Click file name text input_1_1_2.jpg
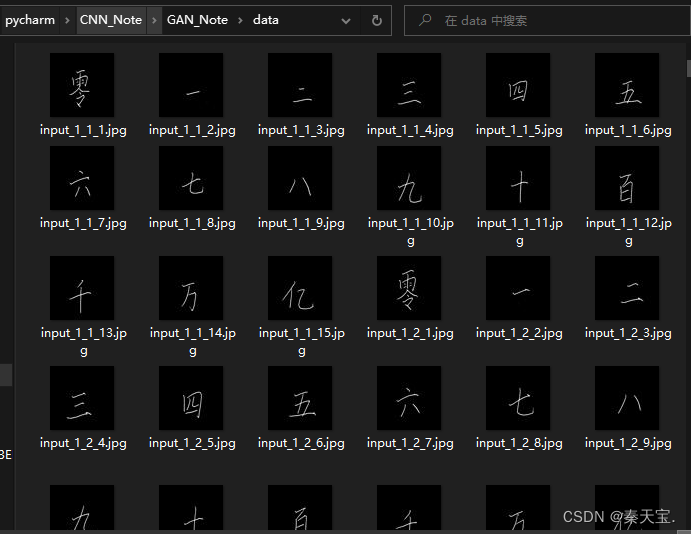 192,130
